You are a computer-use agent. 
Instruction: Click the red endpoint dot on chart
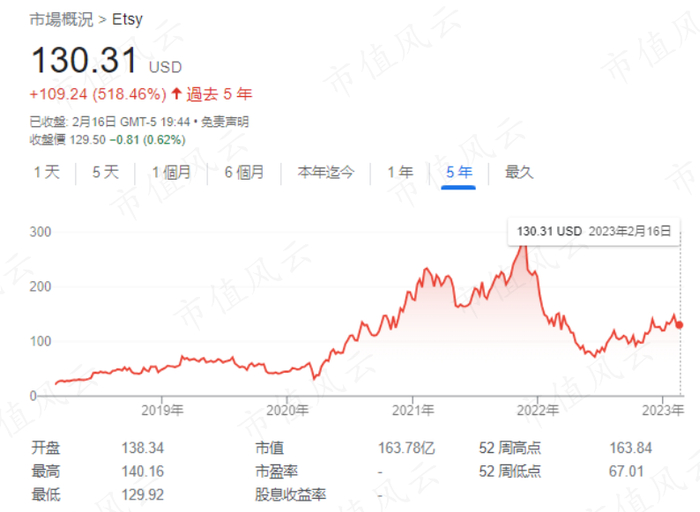[679, 325]
